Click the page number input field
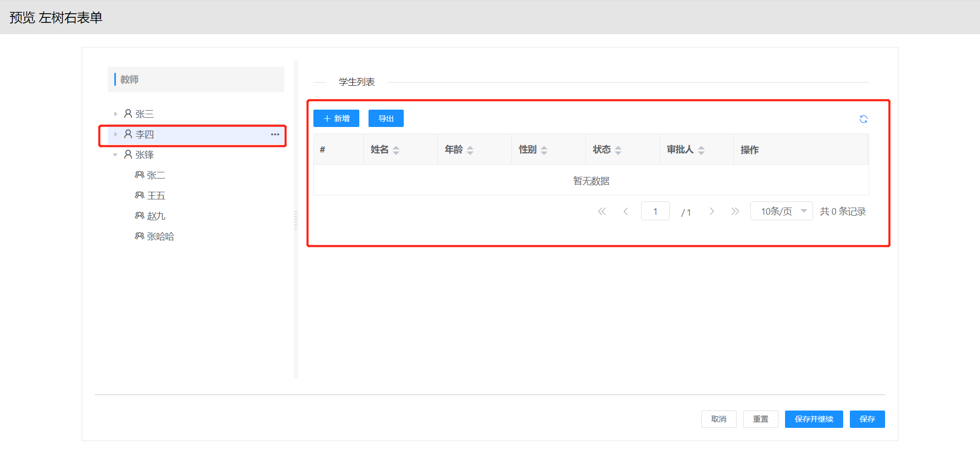 pyautogui.click(x=655, y=212)
